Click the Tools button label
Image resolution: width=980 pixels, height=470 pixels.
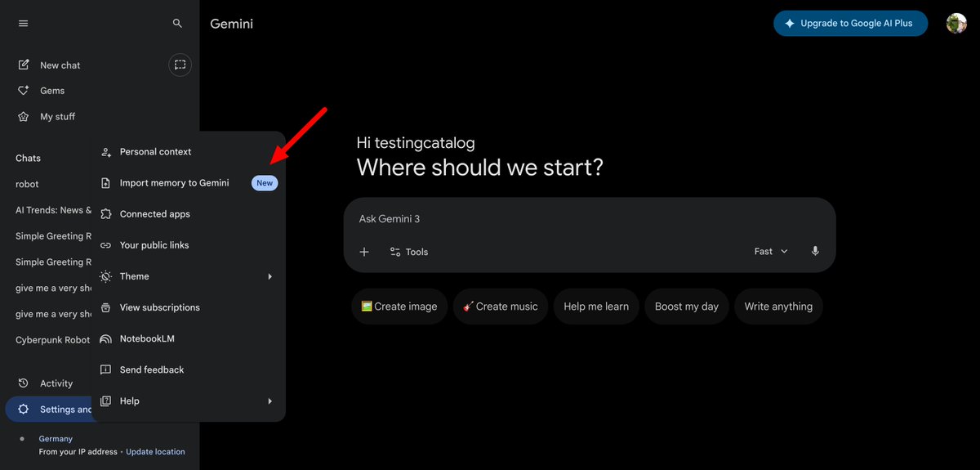click(416, 252)
